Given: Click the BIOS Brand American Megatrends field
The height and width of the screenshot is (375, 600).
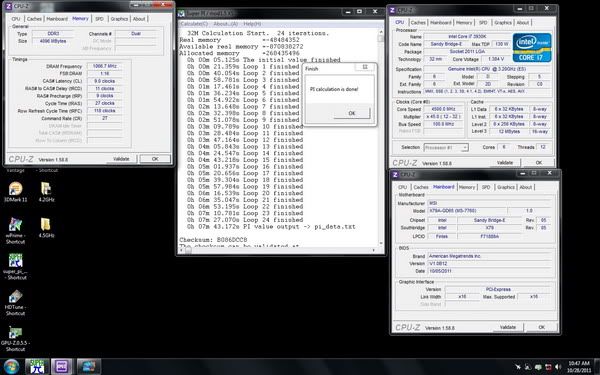Looking at the screenshot, I should tap(490, 256).
